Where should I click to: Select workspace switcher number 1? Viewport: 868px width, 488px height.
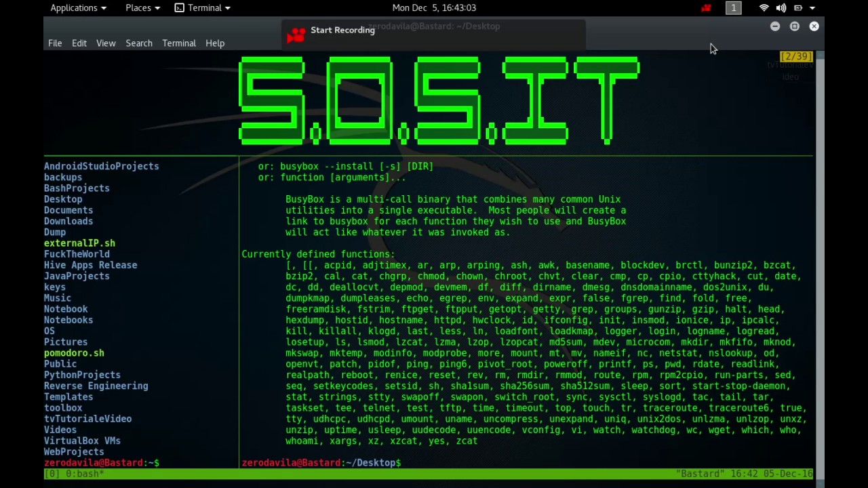(x=733, y=7)
